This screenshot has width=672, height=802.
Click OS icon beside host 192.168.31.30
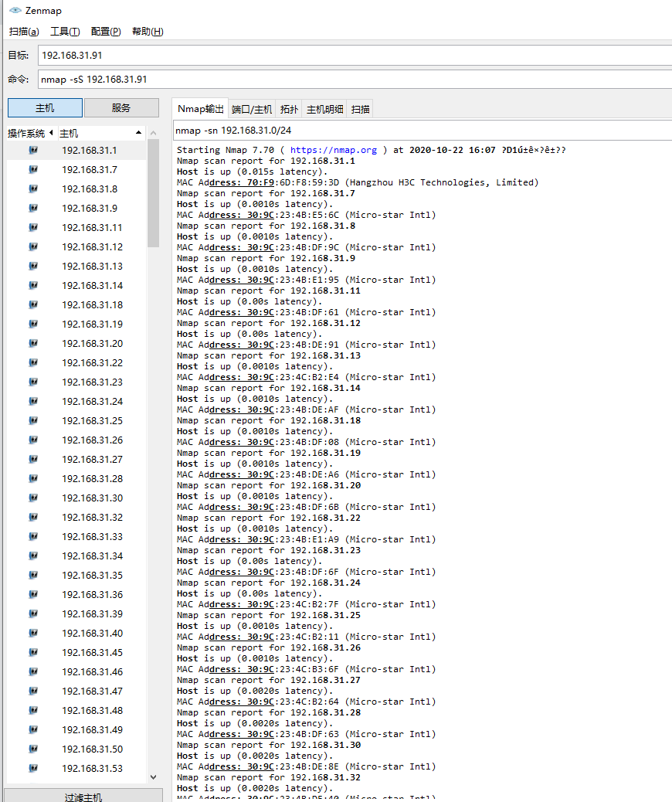[x=33, y=498]
